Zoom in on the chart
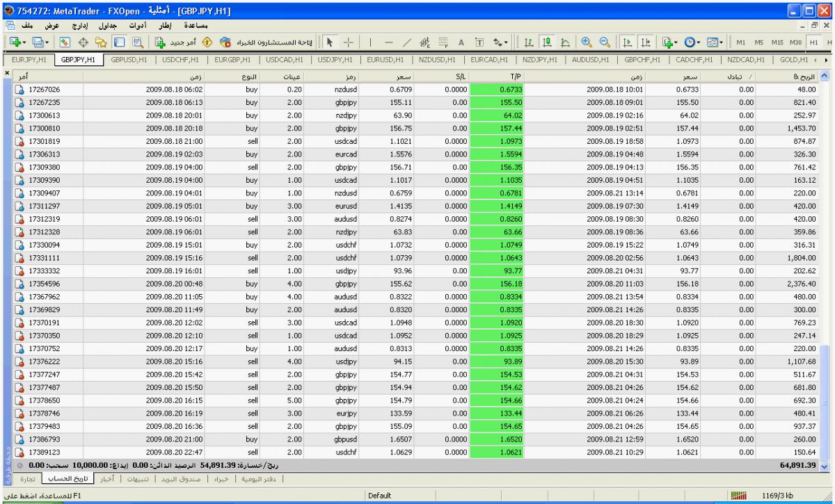835x504 pixels. 587,41
